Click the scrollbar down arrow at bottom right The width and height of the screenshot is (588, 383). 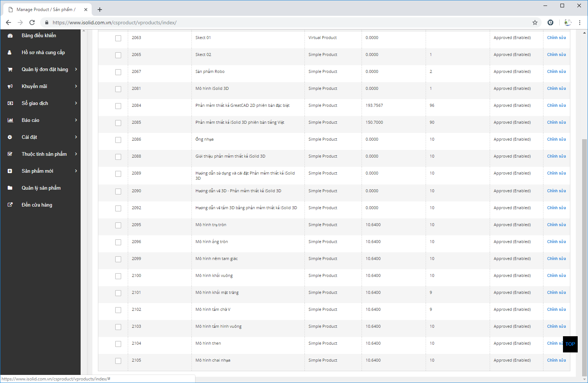point(585,379)
